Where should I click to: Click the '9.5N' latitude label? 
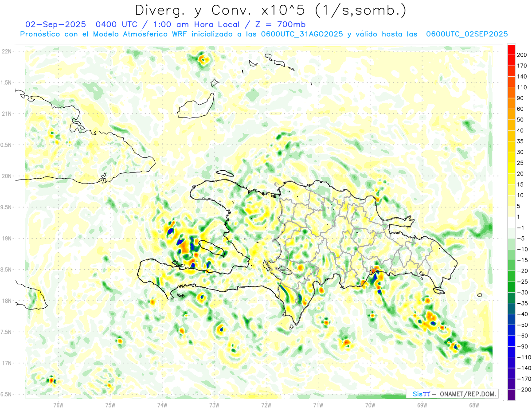coord(7,207)
